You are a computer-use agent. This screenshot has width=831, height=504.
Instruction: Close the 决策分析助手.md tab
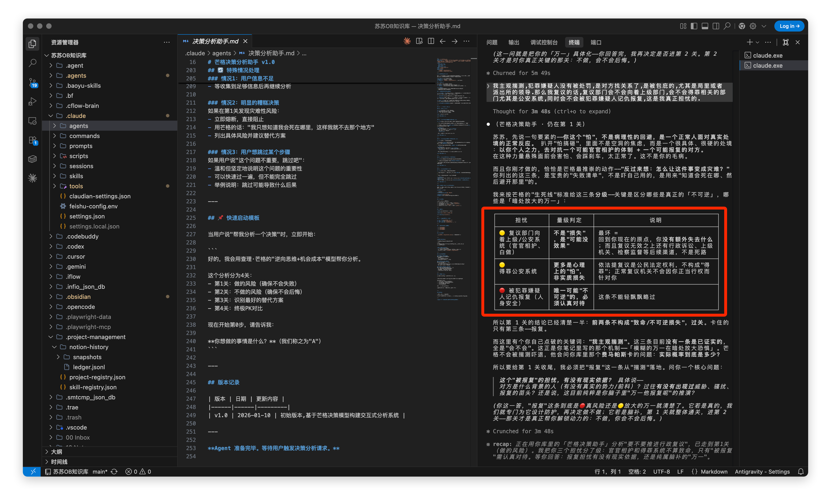[x=246, y=41]
